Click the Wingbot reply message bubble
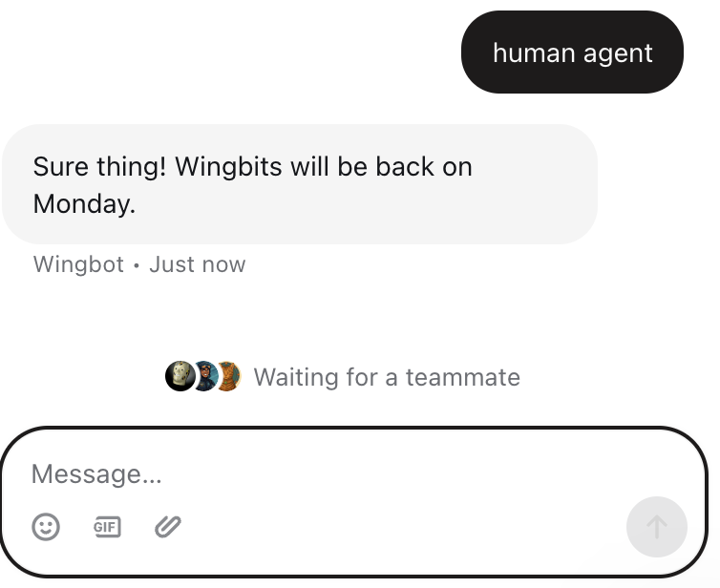720x588 pixels. pyautogui.click(x=300, y=184)
